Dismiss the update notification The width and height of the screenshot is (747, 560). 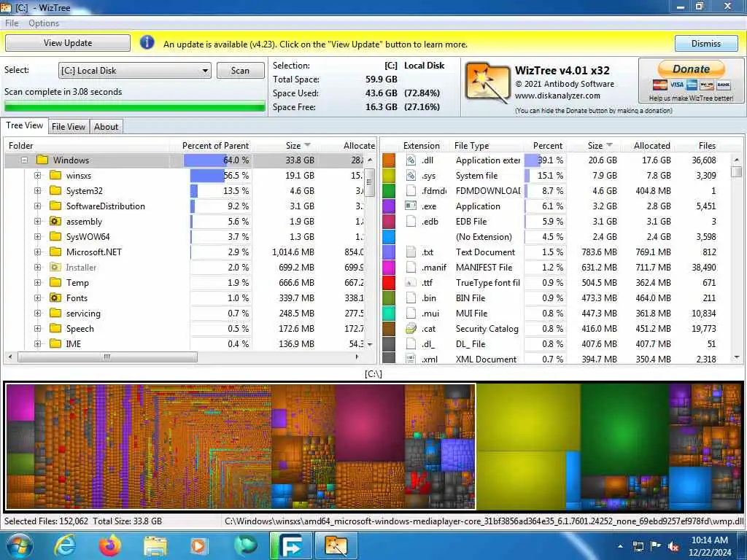pyautogui.click(x=706, y=43)
